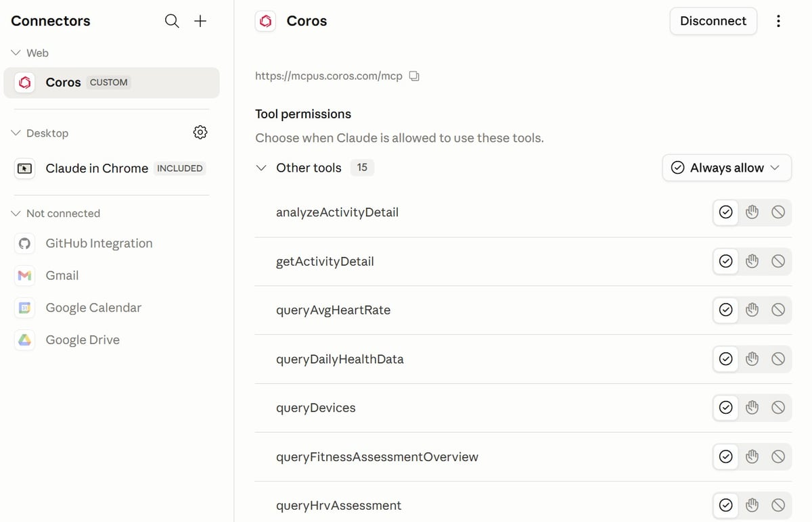Set getActivityDetail to needs approval

pos(752,261)
